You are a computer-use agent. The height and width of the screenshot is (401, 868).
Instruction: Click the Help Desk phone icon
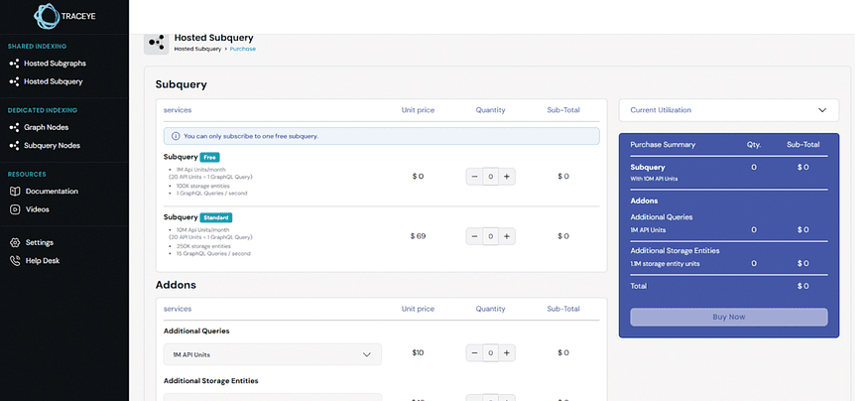point(15,261)
